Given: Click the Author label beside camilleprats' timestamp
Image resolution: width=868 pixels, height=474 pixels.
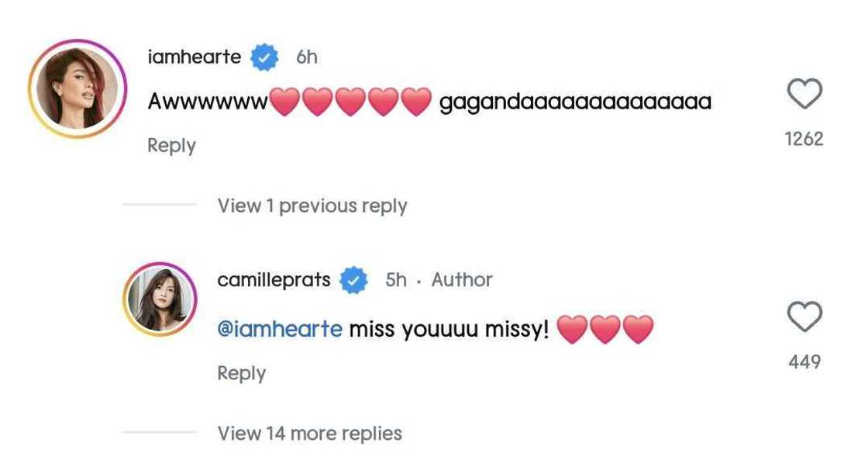Looking at the screenshot, I should pyautogui.click(x=462, y=279).
